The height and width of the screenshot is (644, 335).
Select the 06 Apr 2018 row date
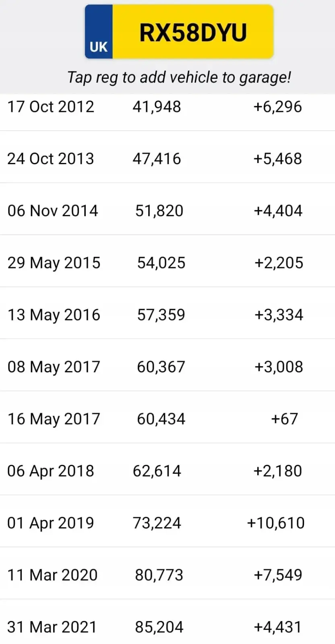coord(51,471)
